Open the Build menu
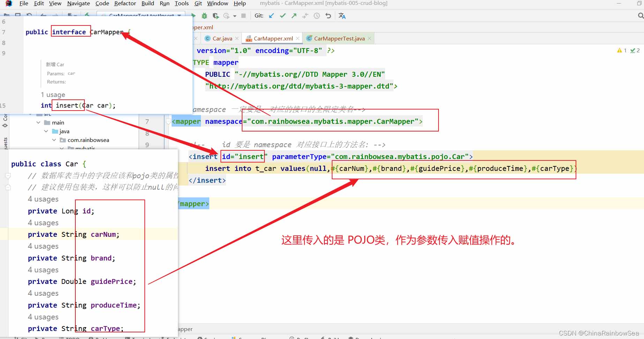 (148, 3)
